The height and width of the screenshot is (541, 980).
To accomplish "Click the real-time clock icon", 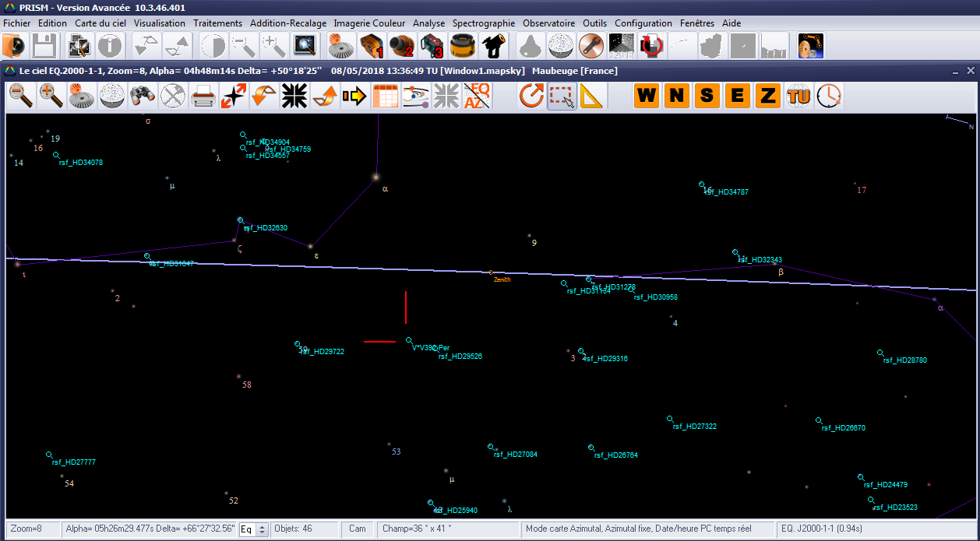I will click(829, 97).
